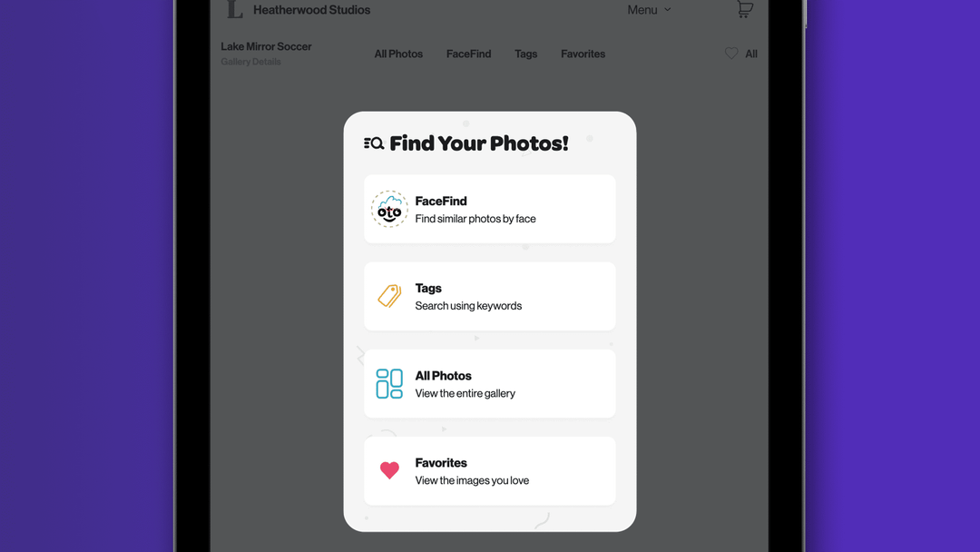Open the Menu dropdown
980x552 pixels.
(x=642, y=9)
